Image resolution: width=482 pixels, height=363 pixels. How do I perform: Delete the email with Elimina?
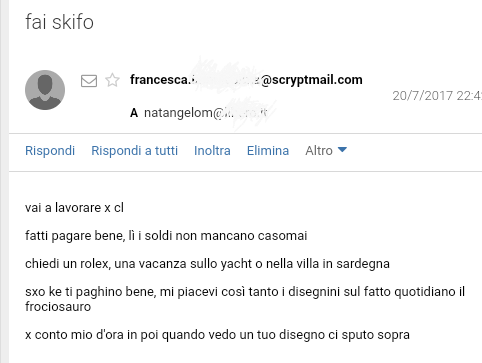(268, 151)
